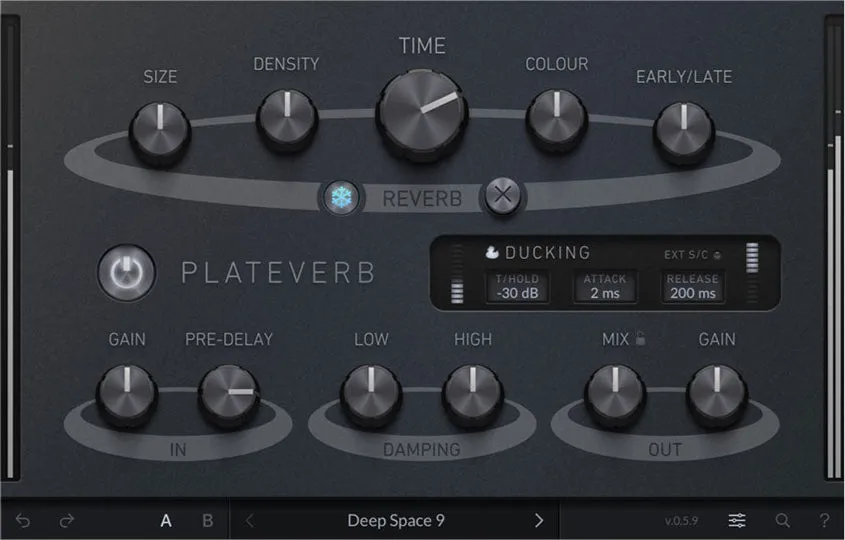845x540 pixels.
Task: Select the T/HOLD -30 dB field
Action: coord(517,287)
